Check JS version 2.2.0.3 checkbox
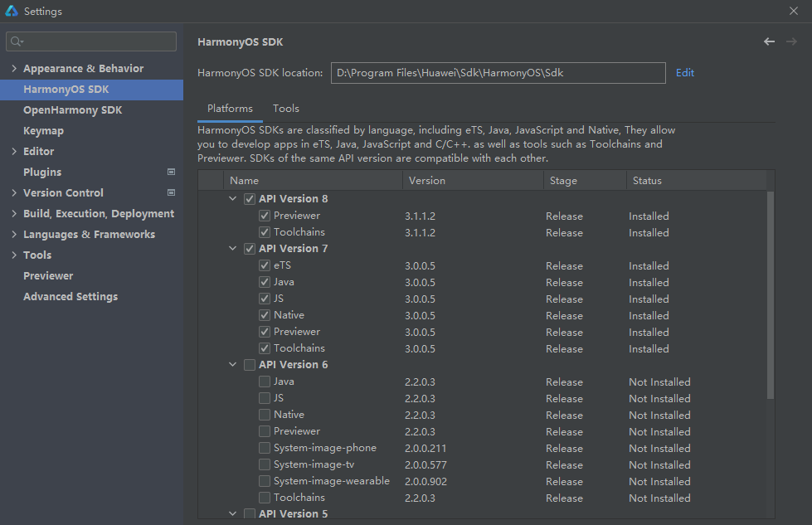The height and width of the screenshot is (525, 812). coord(265,397)
